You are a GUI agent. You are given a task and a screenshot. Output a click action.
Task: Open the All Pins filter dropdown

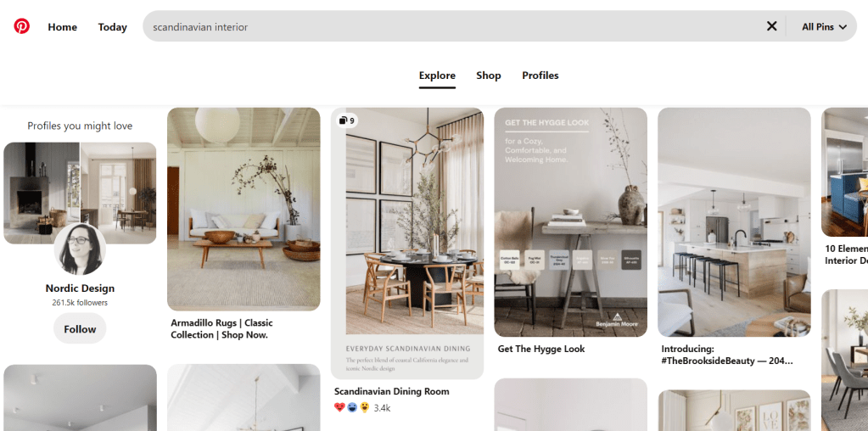[x=824, y=26]
